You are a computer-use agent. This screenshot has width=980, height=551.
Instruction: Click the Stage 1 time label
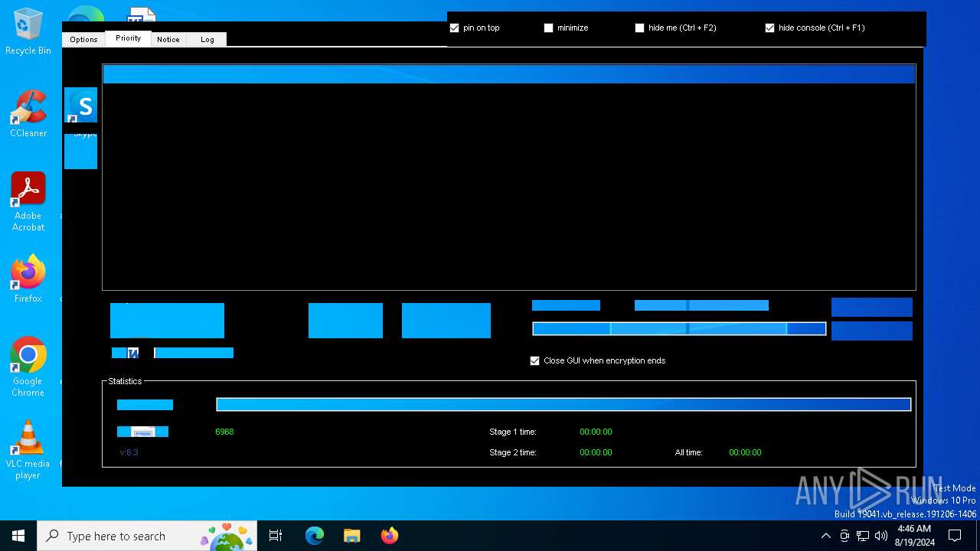tap(513, 432)
